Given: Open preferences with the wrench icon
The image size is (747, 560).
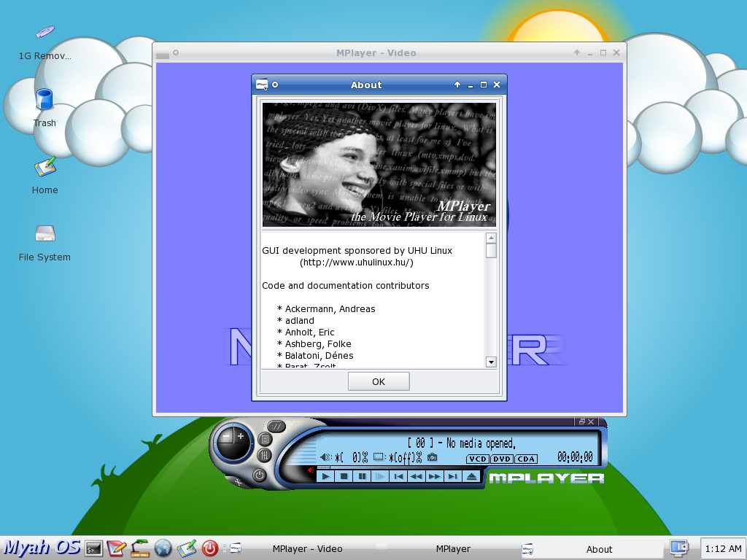Looking at the screenshot, I should click(238, 483).
